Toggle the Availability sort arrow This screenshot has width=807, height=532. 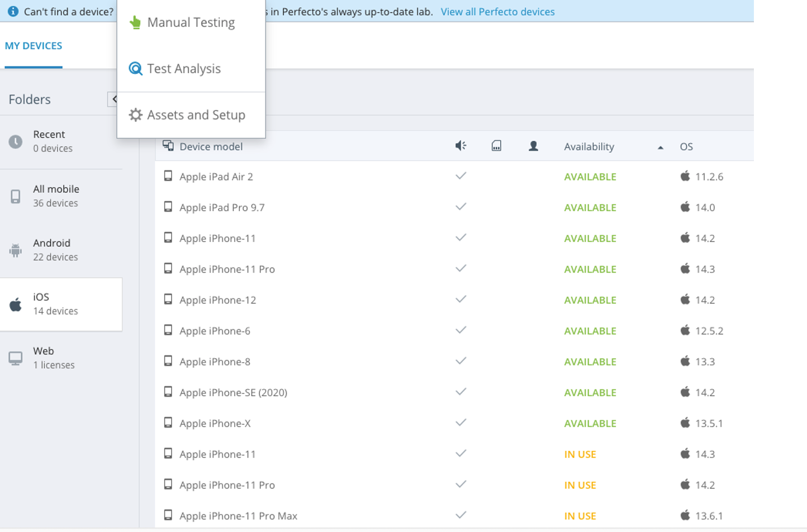coord(660,148)
